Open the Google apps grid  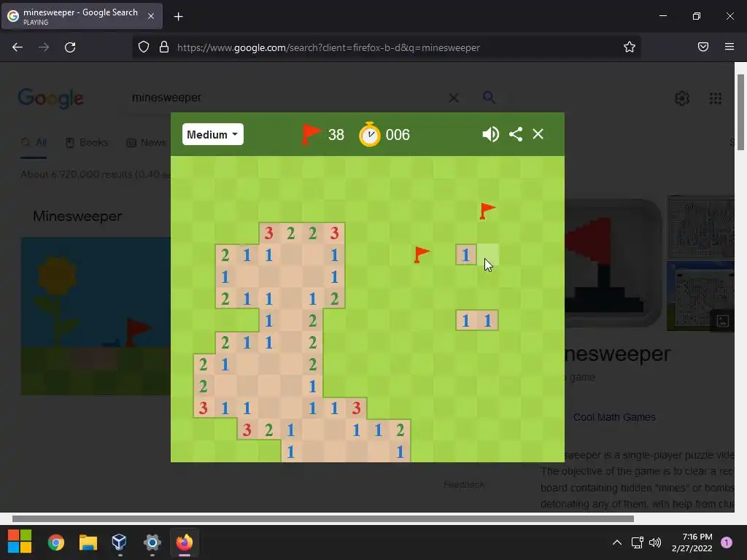[715, 98]
